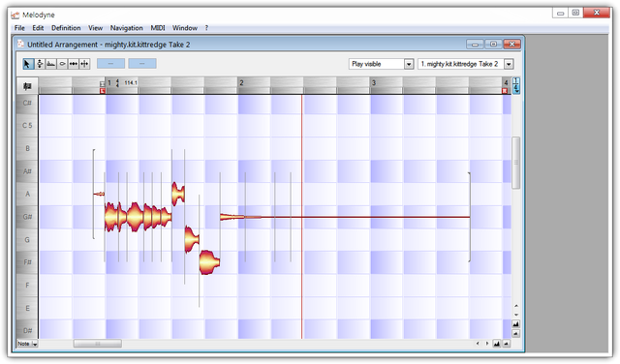Minimize the Melodyne application window
Viewport: 620px width, 364px height.
560,13
